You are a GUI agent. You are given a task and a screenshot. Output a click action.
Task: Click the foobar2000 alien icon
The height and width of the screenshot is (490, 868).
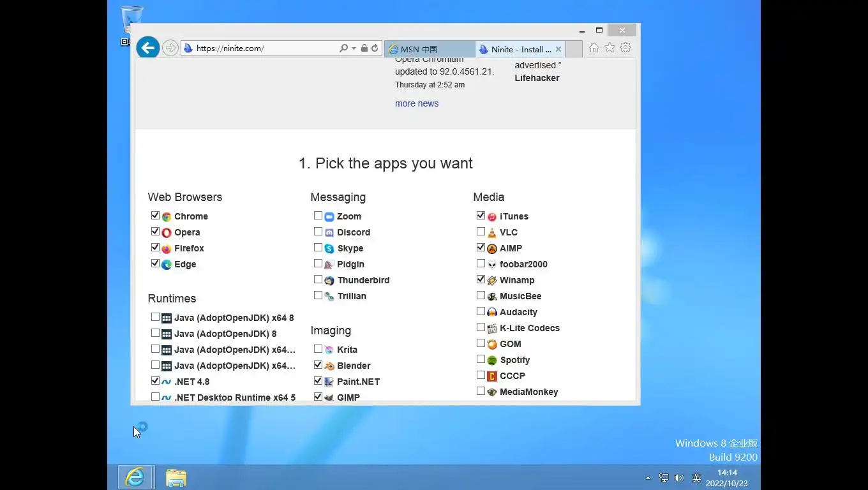click(x=492, y=265)
